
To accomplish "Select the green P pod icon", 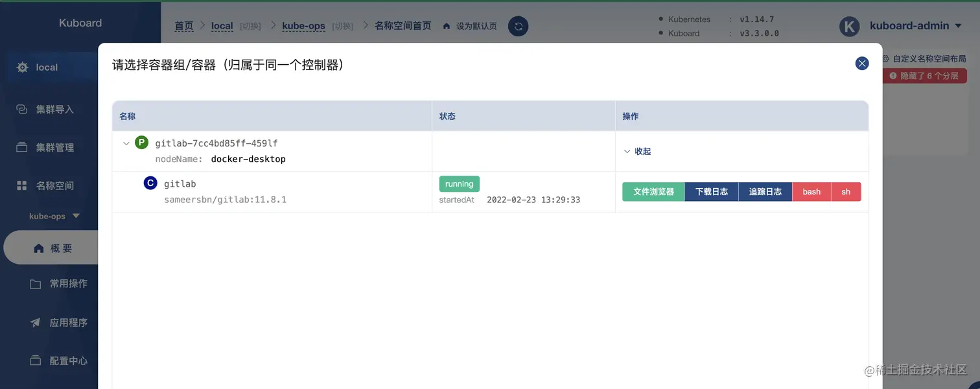I will [141, 143].
